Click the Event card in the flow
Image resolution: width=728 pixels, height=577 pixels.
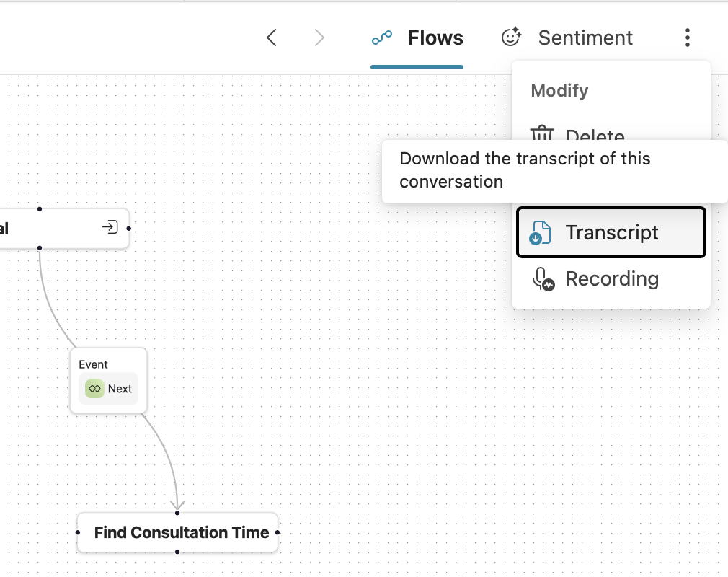(107, 380)
